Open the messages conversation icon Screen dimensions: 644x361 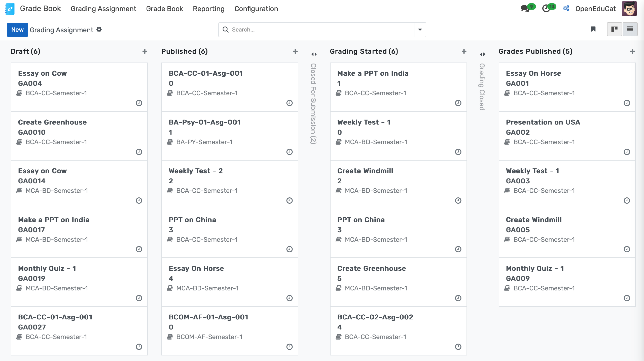click(x=525, y=8)
